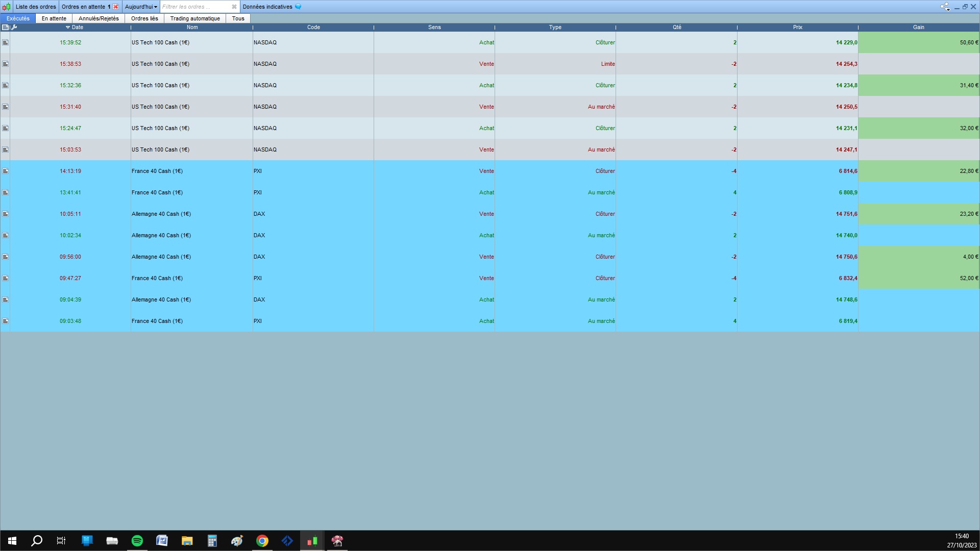Click the wrench column settings icon
980x551 pixels.
click(x=14, y=27)
